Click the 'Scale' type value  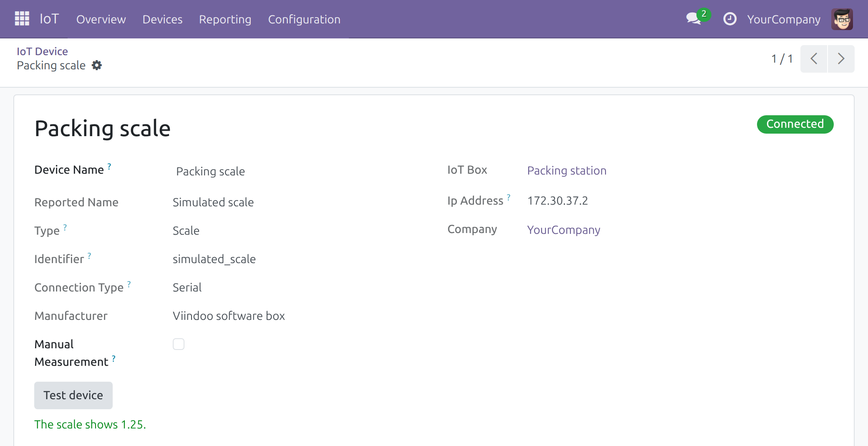pyautogui.click(x=186, y=231)
